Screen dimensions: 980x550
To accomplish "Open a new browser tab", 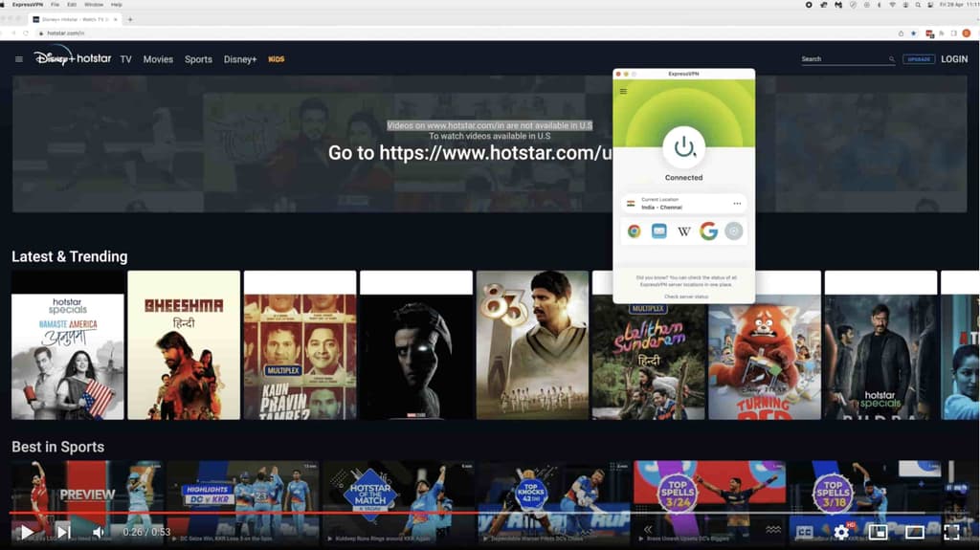I will (x=130, y=19).
